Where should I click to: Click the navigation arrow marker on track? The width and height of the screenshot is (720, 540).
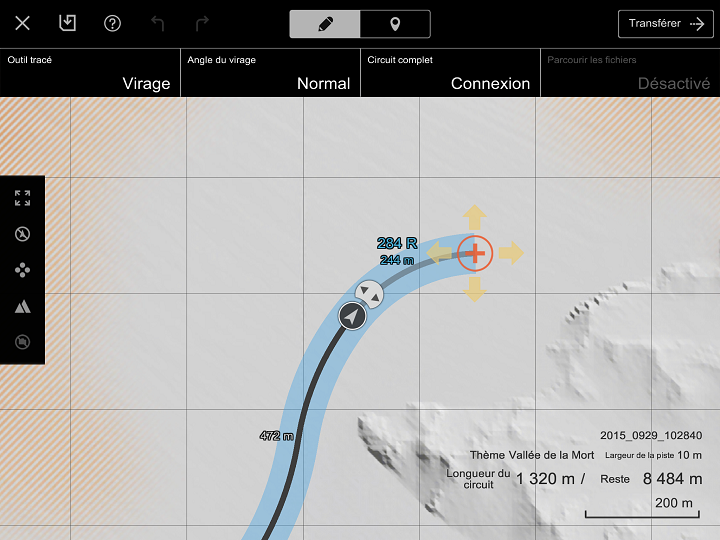point(352,316)
